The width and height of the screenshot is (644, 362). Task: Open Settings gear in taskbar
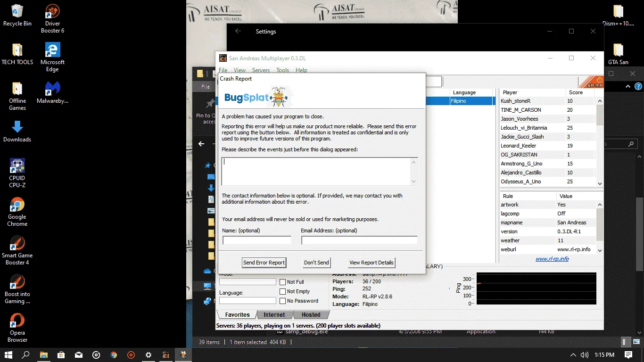coord(149,355)
